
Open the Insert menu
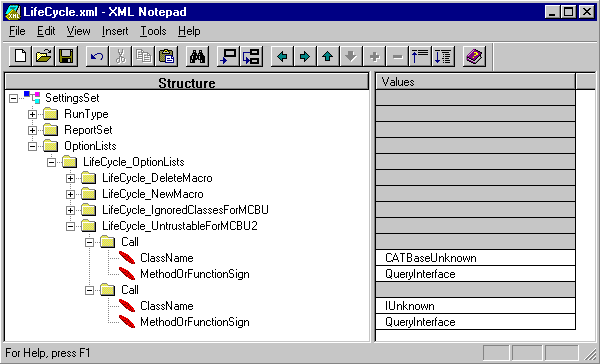point(115,31)
